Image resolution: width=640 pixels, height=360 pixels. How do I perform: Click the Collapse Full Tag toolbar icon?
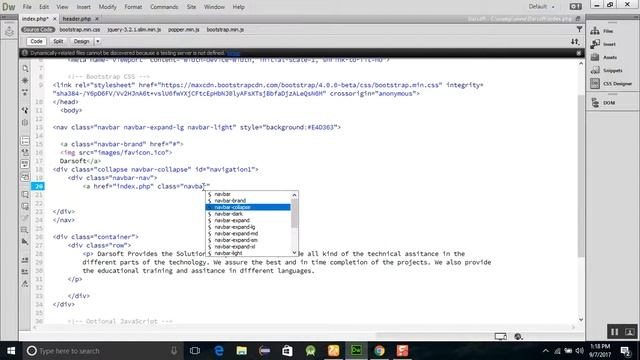coord(25,93)
